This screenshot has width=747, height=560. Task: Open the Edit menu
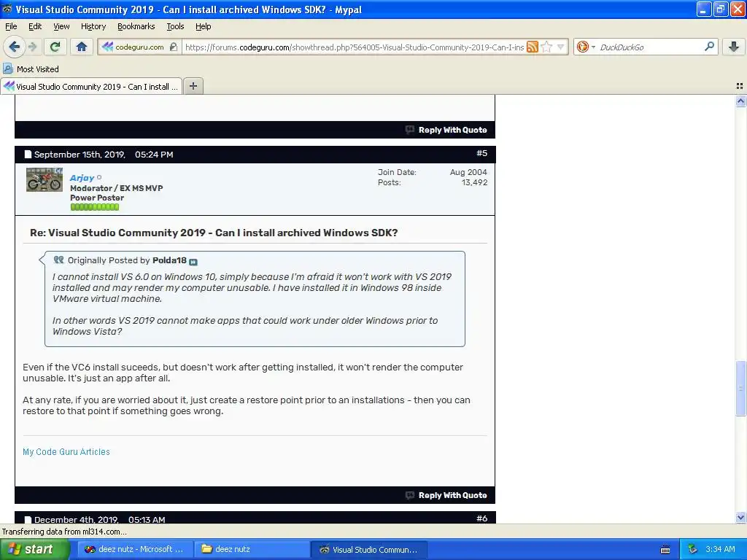coord(35,26)
